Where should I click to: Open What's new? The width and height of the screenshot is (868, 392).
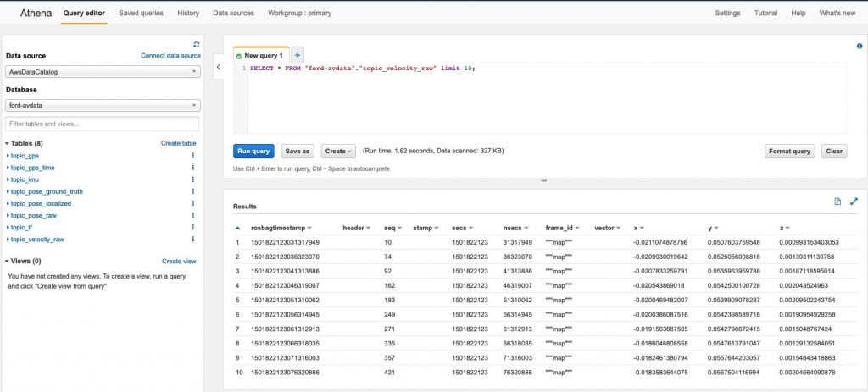(x=837, y=13)
